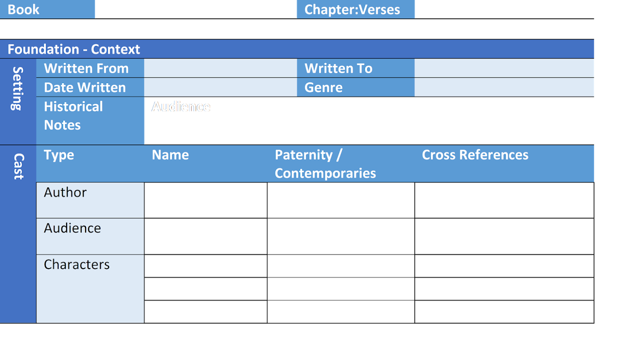Screen dimensions: 644x354
Task: Click Author's Paternity / Contemporaries white cell
Action: (x=340, y=200)
